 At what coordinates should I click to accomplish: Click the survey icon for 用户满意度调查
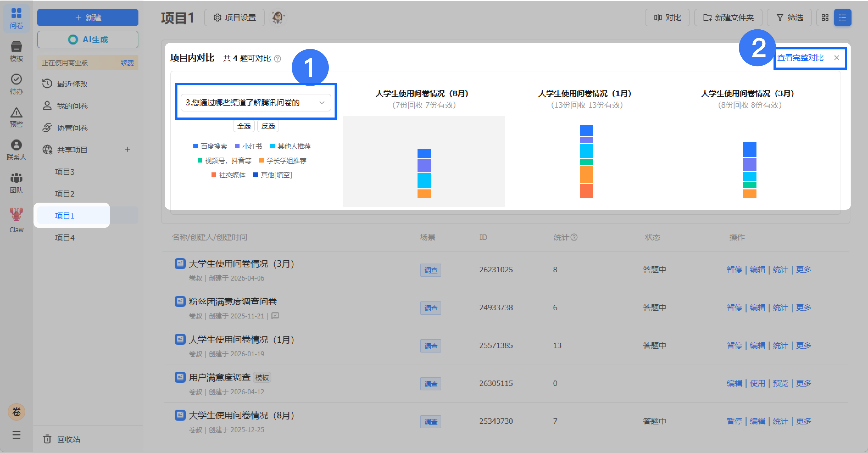[180, 377]
